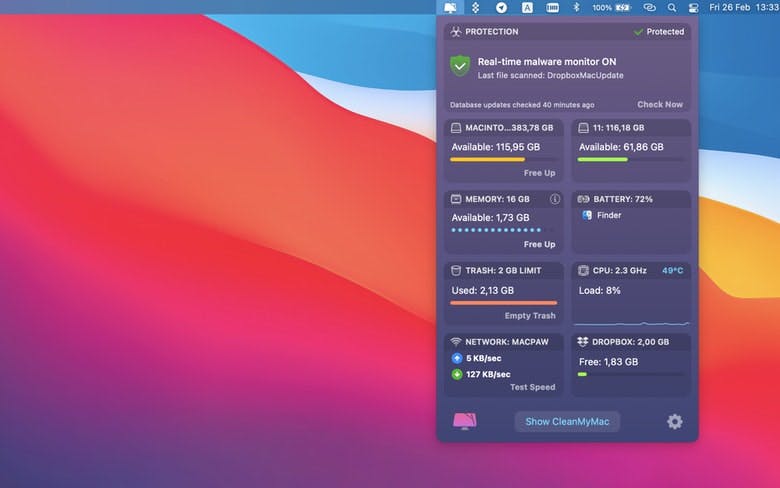
Task: Click the orange trash usage bar
Action: pyautogui.click(x=503, y=302)
